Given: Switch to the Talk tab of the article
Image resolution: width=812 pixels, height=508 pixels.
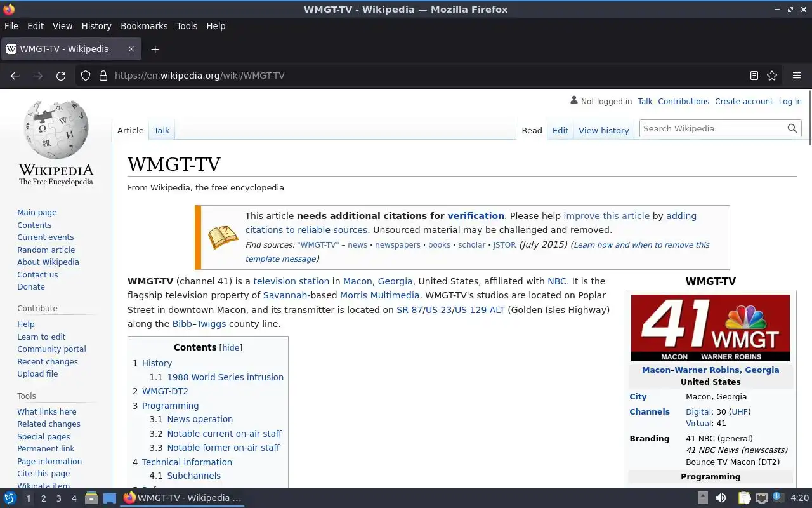Looking at the screenshot, I should click(162, 130).
